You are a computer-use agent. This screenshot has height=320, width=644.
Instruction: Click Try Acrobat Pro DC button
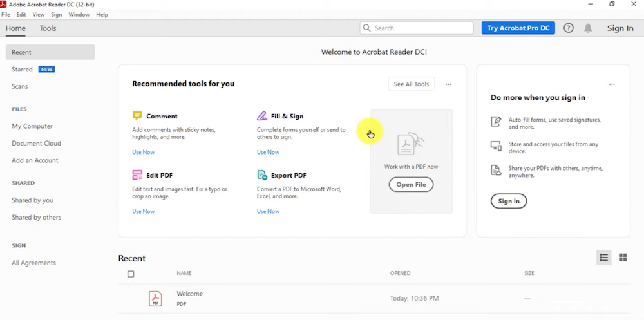click(518, 28)
